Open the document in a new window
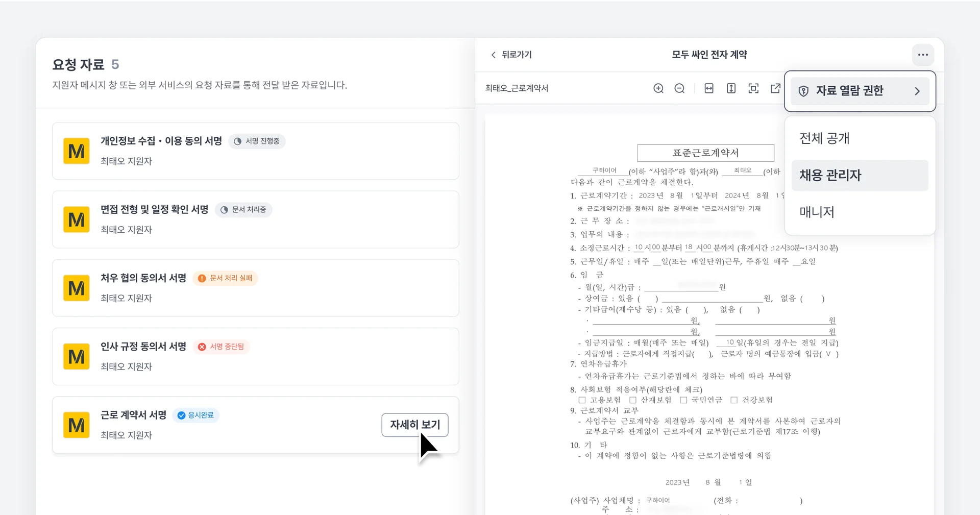980x515 pixels. click(x=775, y=88)
